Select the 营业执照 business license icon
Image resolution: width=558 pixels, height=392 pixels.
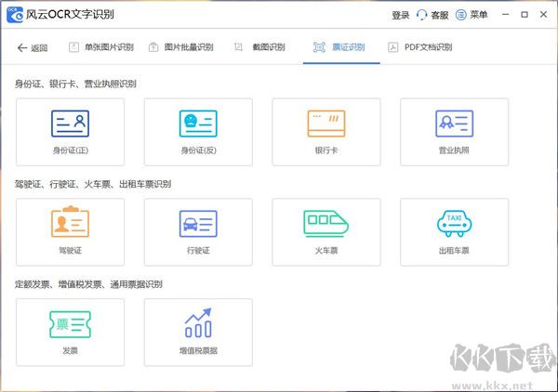tap(455, 124)
